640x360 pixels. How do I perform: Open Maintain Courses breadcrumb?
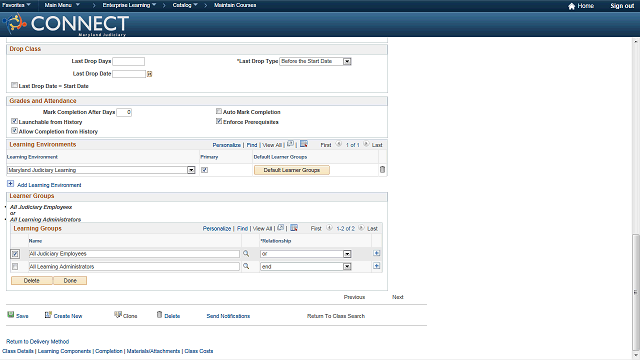[x=235, y=5]
